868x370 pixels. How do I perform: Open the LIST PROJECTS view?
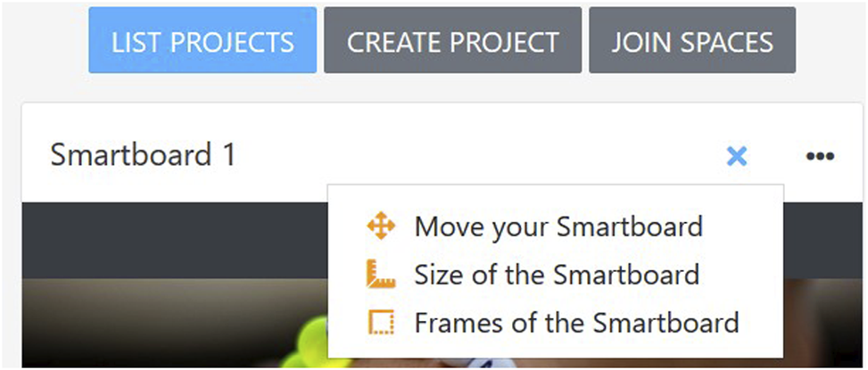point(203,41)
